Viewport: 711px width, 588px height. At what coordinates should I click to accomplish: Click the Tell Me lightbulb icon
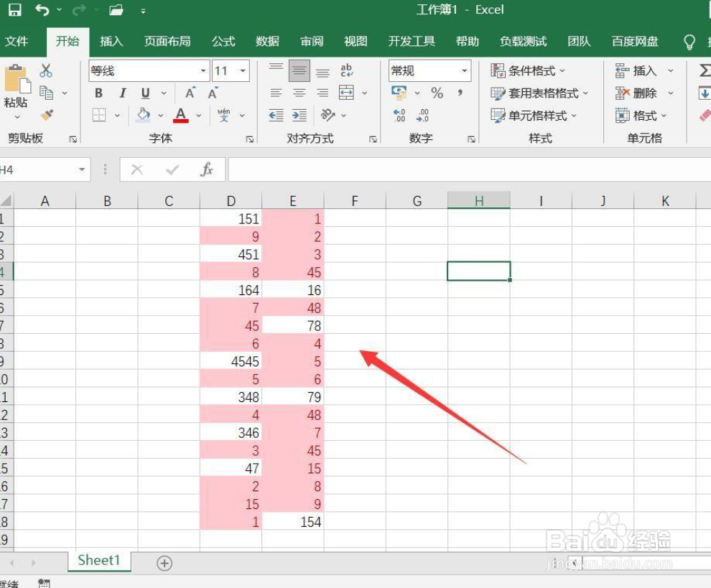pos(689,42)
